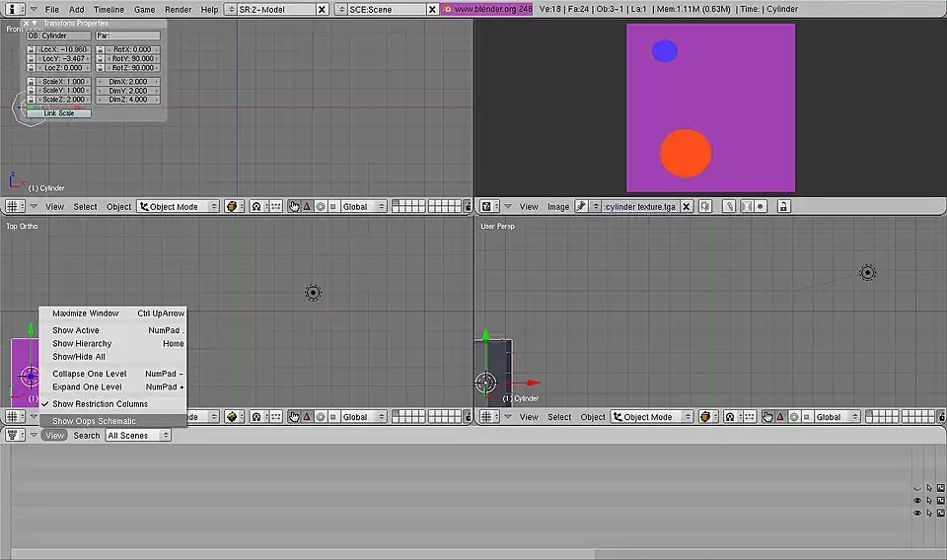Viewport: 947px width, 560px height.
Task: Click Show Oops Schematic menu entry
Action: [95, 421]
